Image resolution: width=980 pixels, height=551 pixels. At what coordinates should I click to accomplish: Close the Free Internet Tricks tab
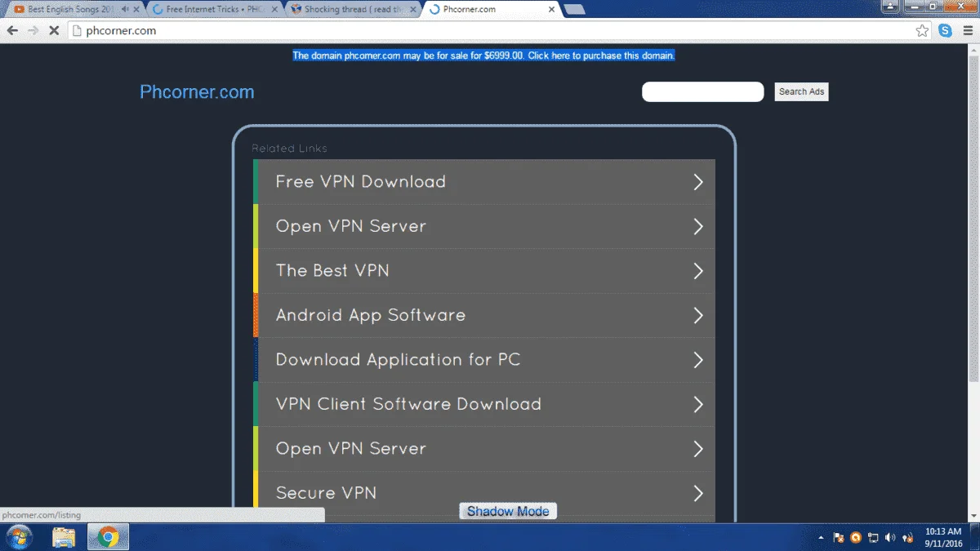coord(275,10)
